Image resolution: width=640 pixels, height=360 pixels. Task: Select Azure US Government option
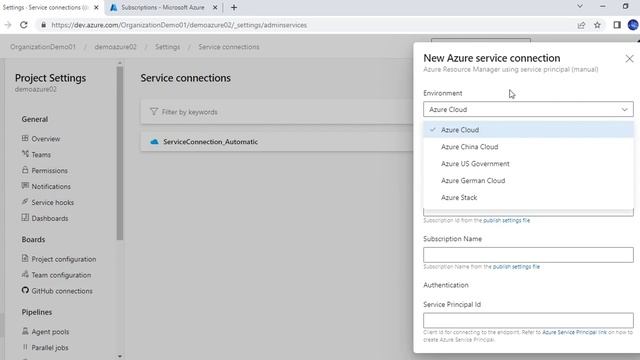coord(528,164)
